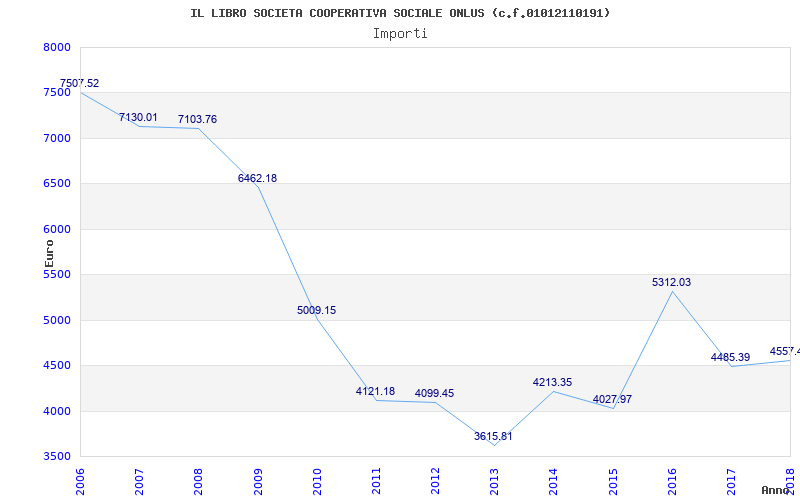The height and width of the screenshot is (500, 800).
Task: Select the 4213.35 data label
Action: [553, 382]
